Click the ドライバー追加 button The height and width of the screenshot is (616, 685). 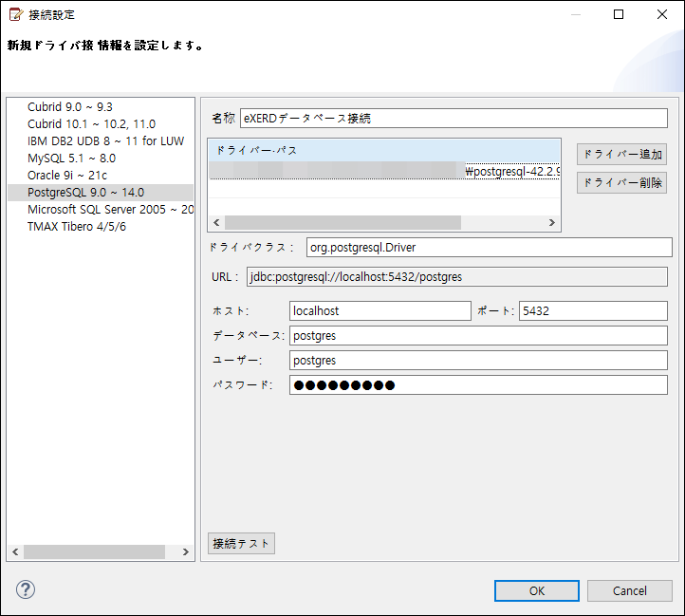(x=621, y=155)
